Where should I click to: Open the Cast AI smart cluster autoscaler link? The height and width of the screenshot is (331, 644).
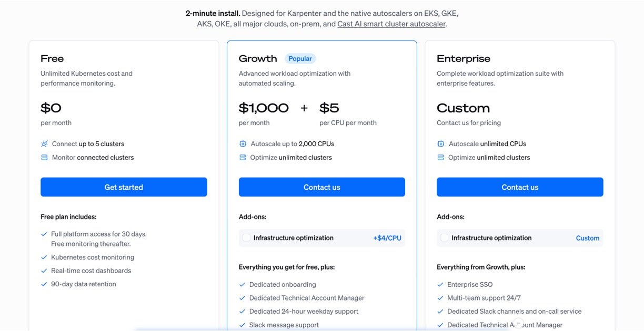tap(391, 24)
